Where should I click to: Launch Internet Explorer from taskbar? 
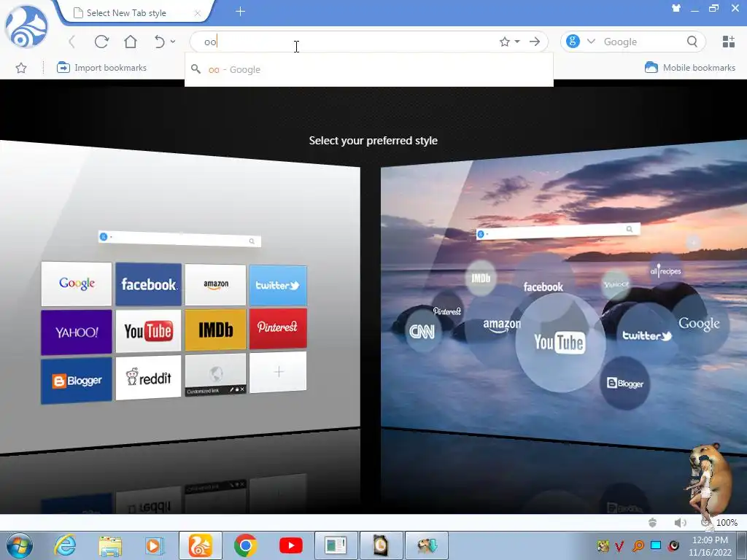[x=65, y=545]
